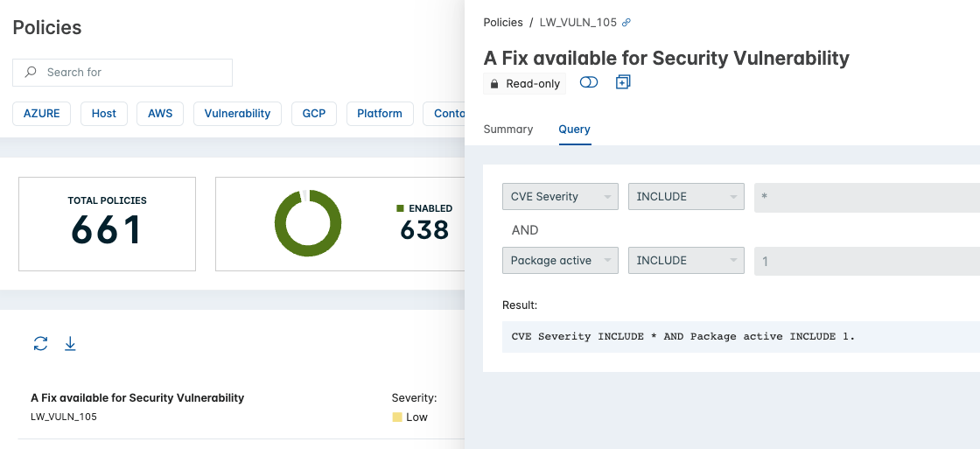The height and width of the screenshot is (449, 980).
Task: Click the ENABLED 638 count
Action: tap(424, 230)
